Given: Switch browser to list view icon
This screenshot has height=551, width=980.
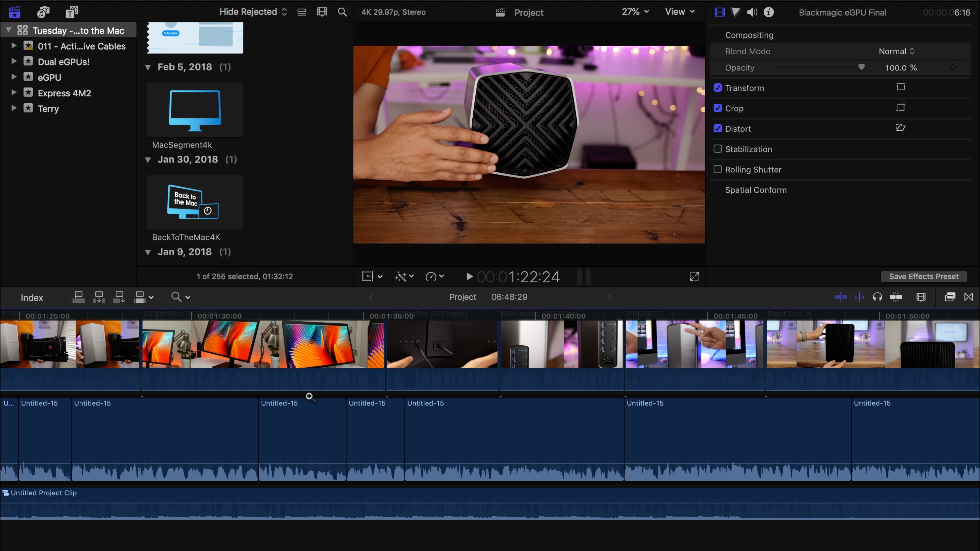Looking at the screenshot, I should 302,12.
